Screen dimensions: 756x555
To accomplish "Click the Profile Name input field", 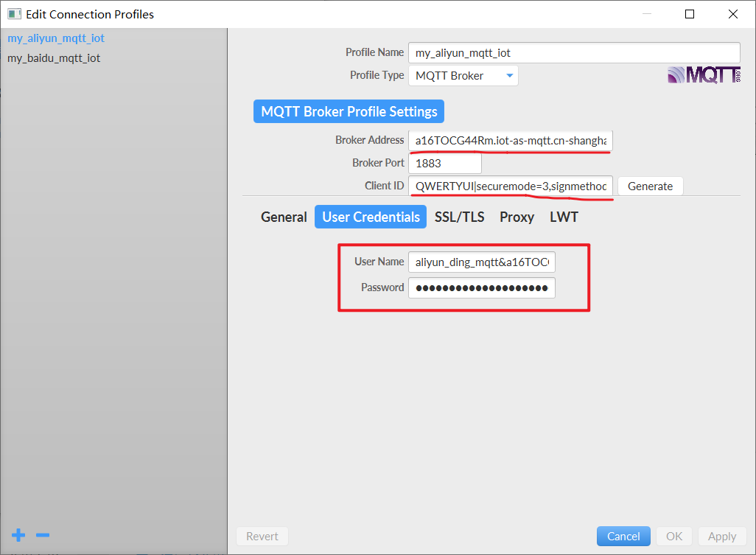I will (x=574, y=52).
